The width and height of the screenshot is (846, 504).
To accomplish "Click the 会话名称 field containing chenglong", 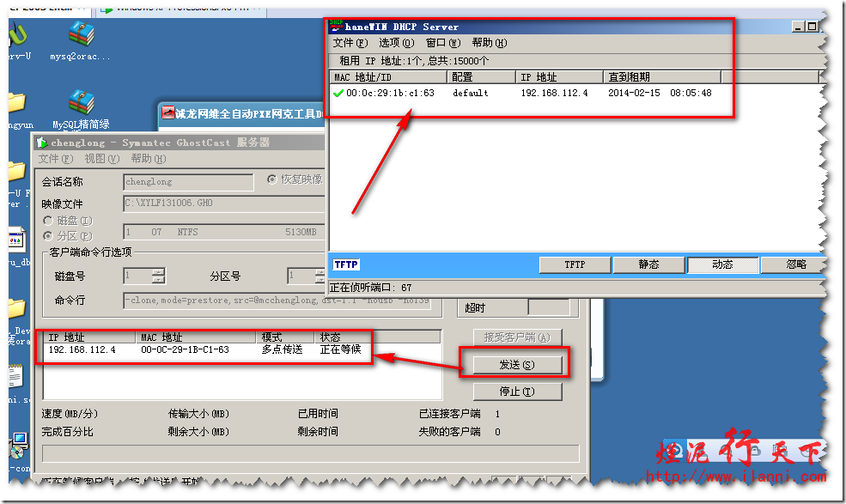I will click(x=188, y=182).
